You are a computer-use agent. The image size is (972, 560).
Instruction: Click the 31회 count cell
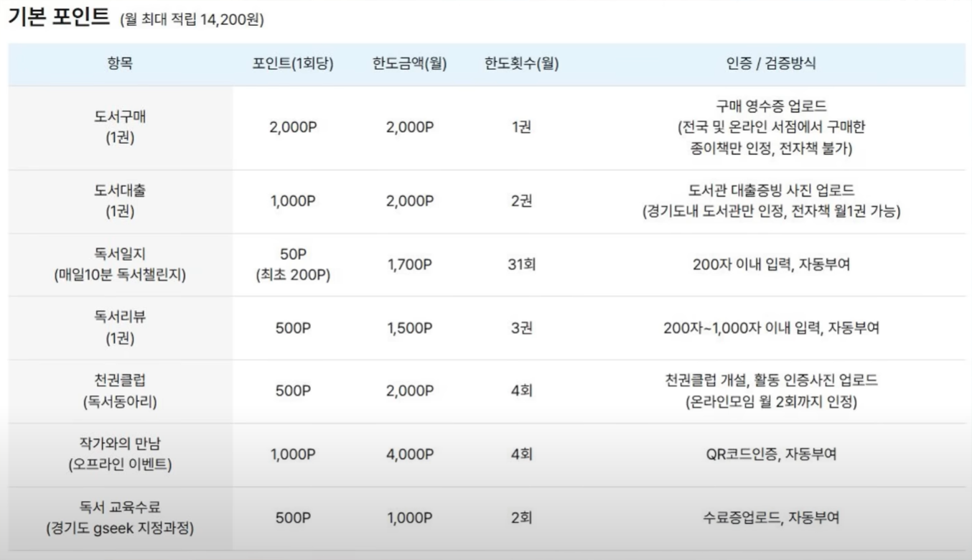(522, 265)
